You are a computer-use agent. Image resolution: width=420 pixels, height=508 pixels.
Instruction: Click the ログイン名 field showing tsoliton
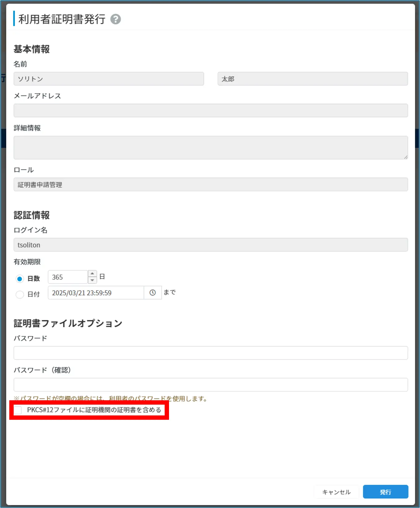[210, 245]
